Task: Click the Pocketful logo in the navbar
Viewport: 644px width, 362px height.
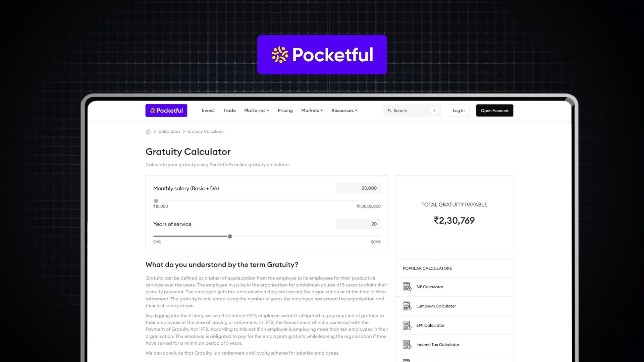Action: tap(166, 110)
